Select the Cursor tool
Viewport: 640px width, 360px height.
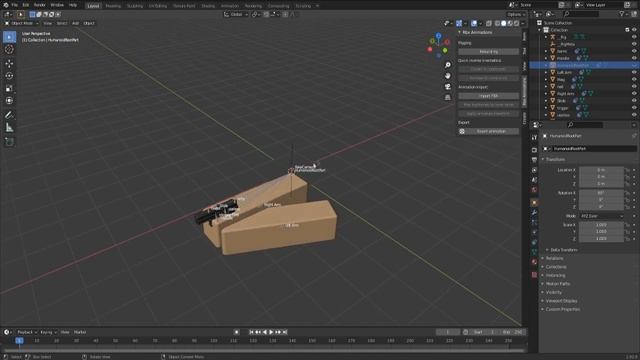click(9, 49)
